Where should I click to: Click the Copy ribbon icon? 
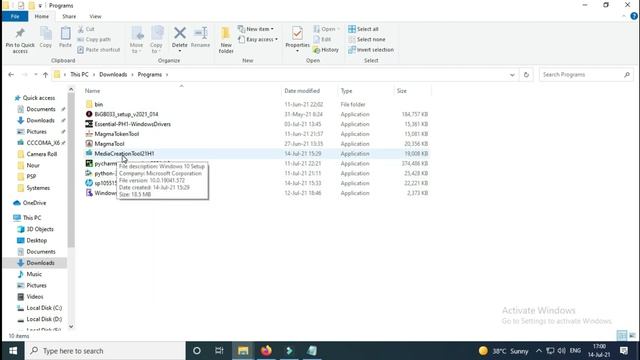point(46,38)
